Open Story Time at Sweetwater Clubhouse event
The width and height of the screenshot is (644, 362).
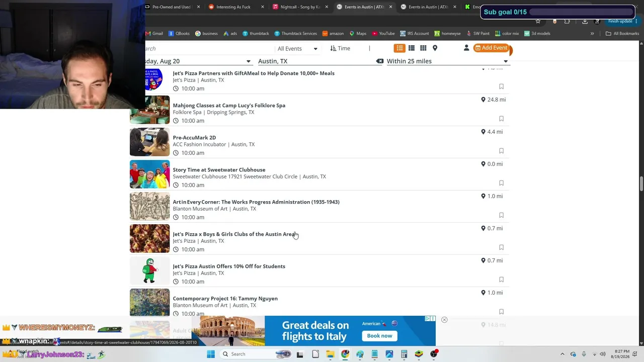pos(219,170)
